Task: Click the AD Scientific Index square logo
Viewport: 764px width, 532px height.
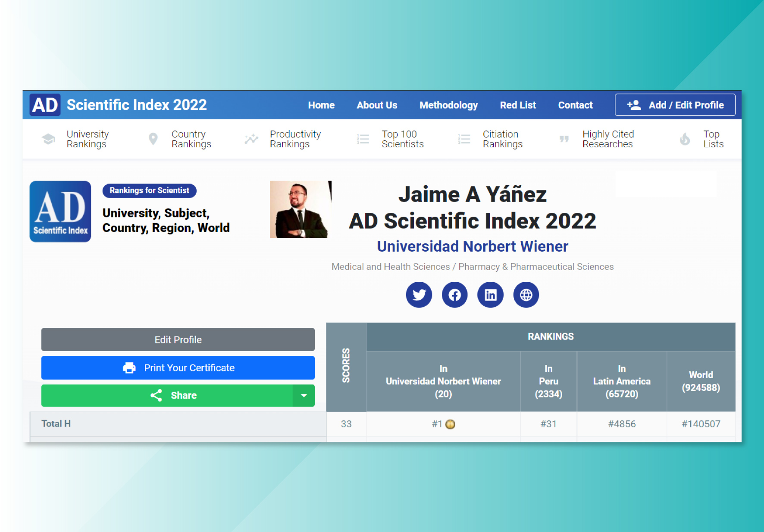Action: [60, 212]
